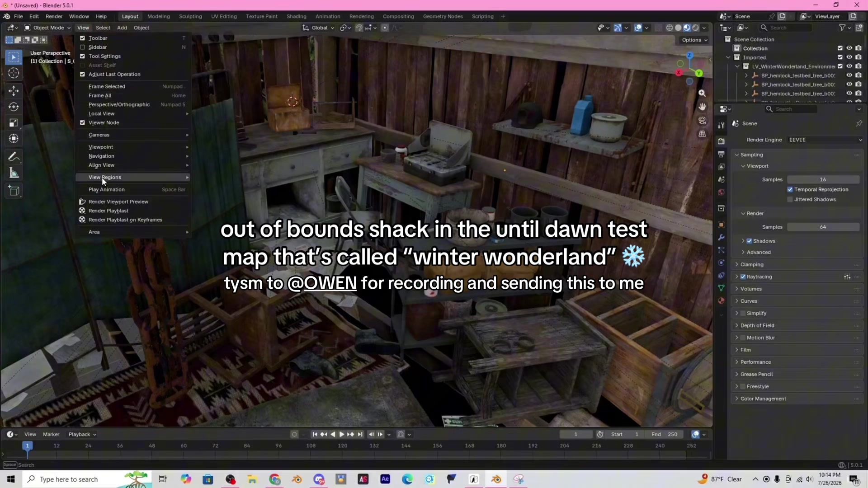Toggle the Shadows checkbox in Render
Viewport: 868px width, 488px height.
tap(749, 241)
